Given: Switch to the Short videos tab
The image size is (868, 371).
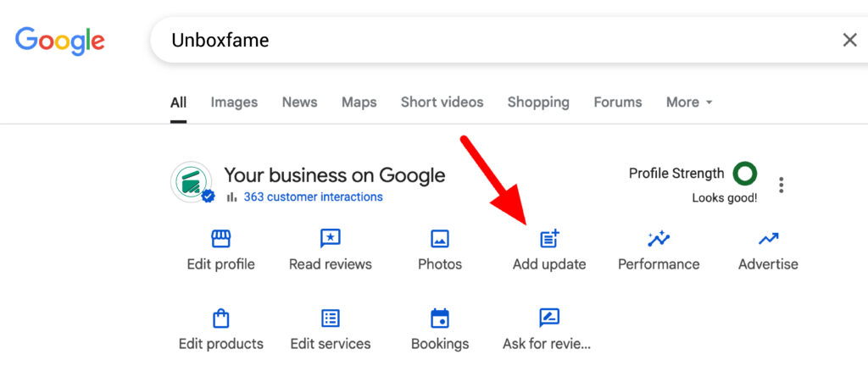Looking at the screenshot, I should tap(442, 102).
